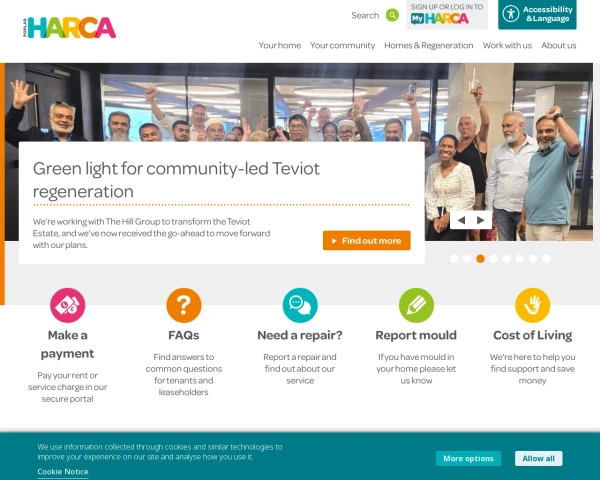Open Accessibility & Language options
Screen dimensions: 600x480
(x=537, y=15)
